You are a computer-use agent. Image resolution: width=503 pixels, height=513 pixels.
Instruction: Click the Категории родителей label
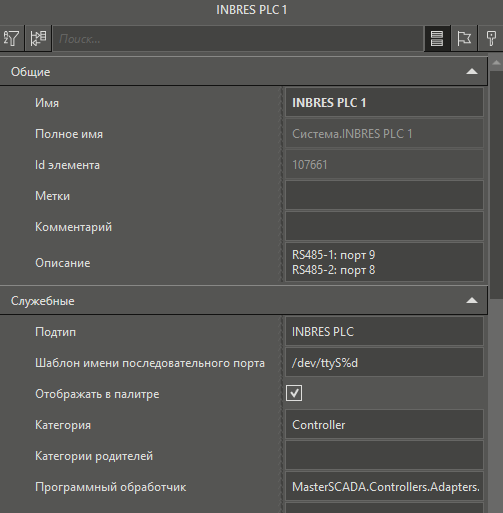point(94,456)
